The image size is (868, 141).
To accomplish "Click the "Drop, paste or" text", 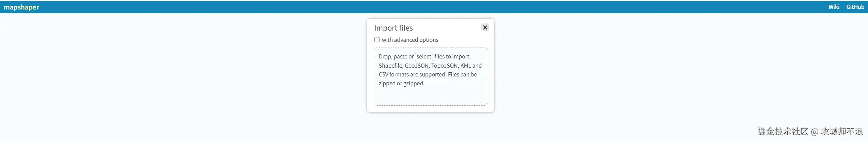I will point(396,57).
